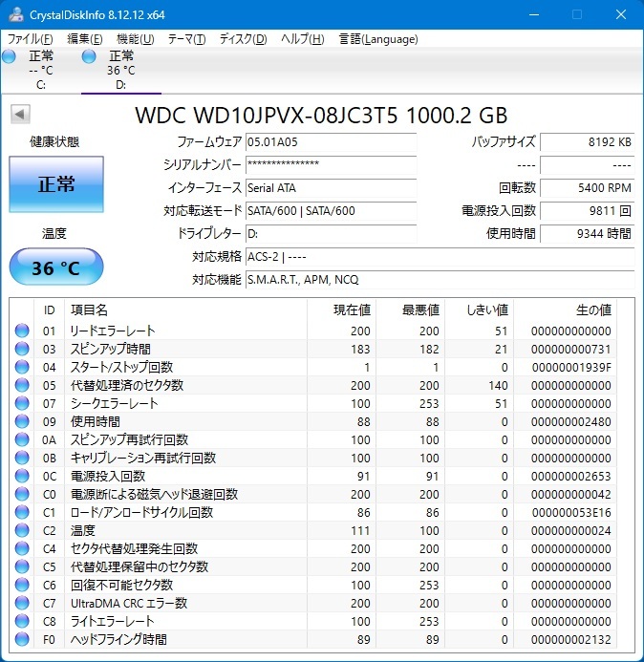Click the 5400 RPM rotation value
This screenshot has height=662, width=644.
[588, 188]
